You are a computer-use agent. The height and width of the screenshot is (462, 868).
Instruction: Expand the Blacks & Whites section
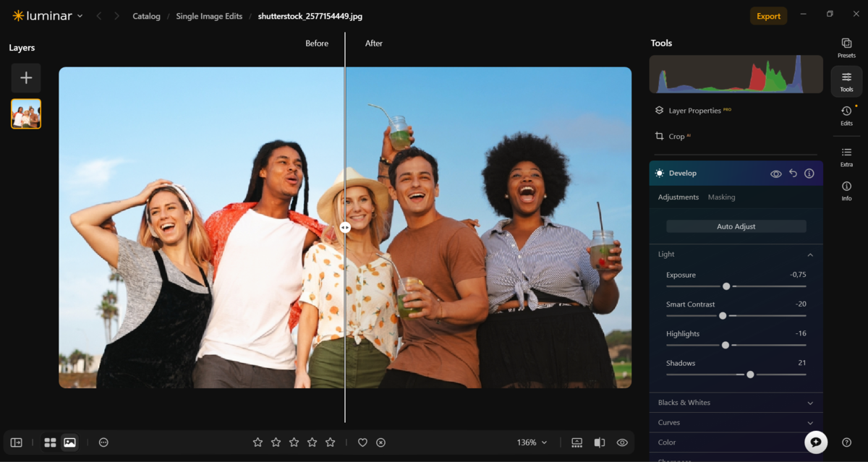[736, 403]
